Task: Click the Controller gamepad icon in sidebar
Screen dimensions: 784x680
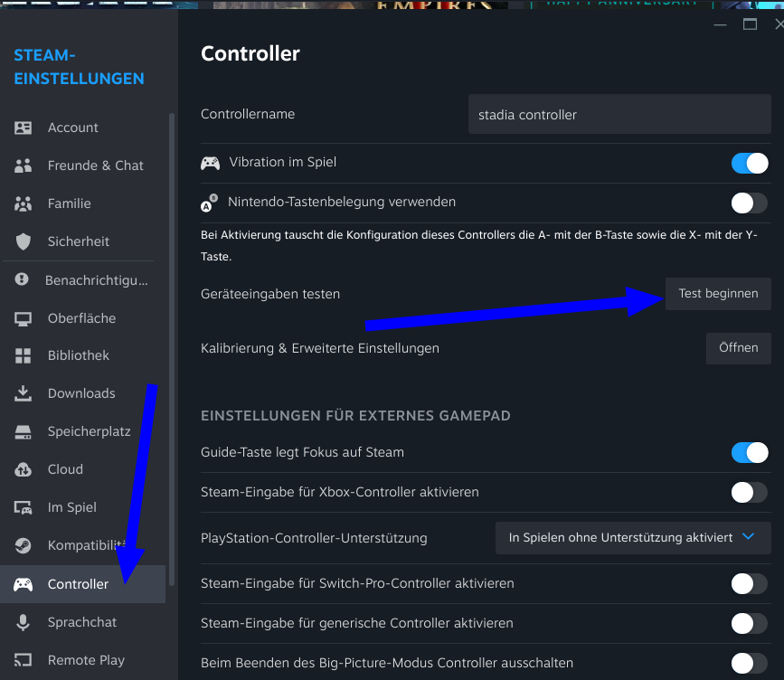Action: 23,584
